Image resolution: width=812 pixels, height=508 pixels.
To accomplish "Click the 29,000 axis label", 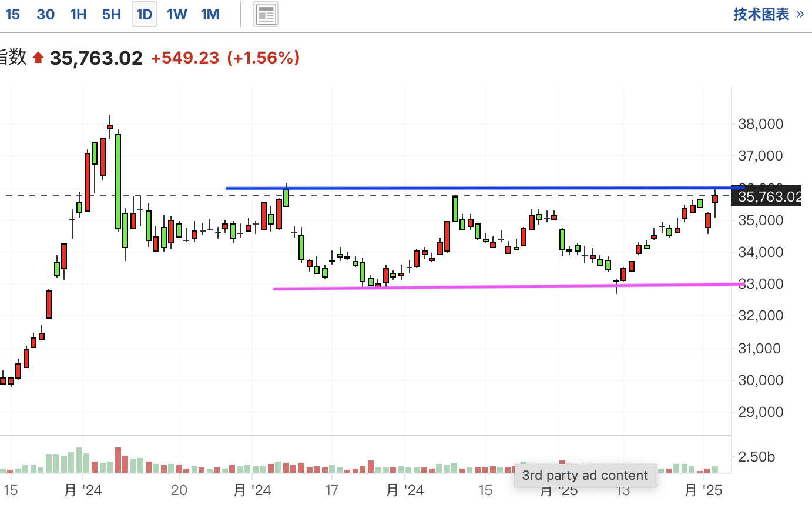I will click(760, 412).
